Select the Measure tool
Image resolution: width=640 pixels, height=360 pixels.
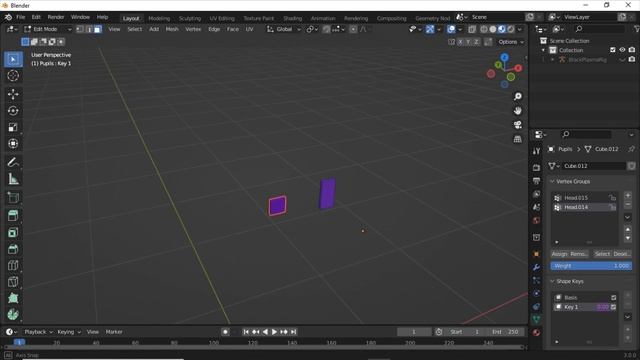click(x=13, y=179)
